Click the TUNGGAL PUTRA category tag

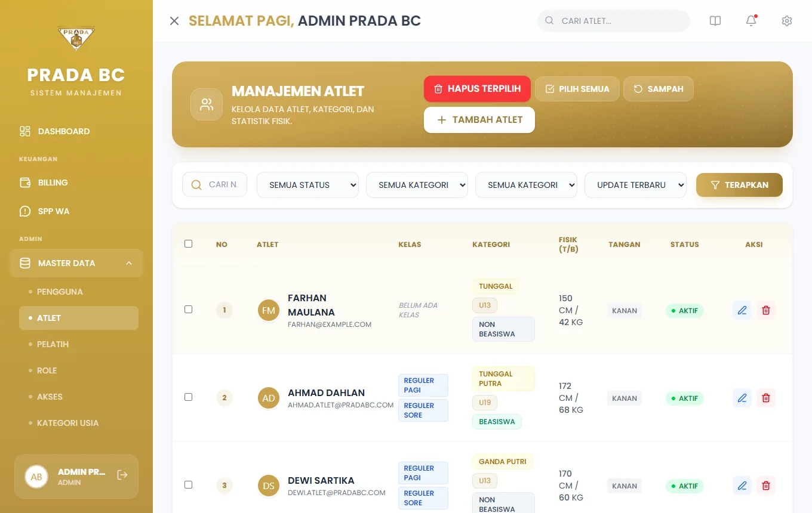[503, 379]
